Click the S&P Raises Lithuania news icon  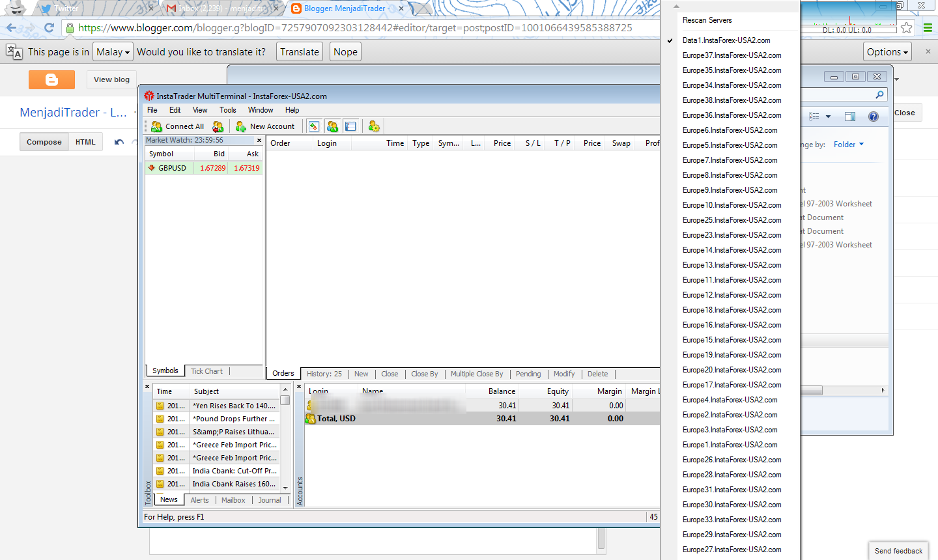point(160,432)
